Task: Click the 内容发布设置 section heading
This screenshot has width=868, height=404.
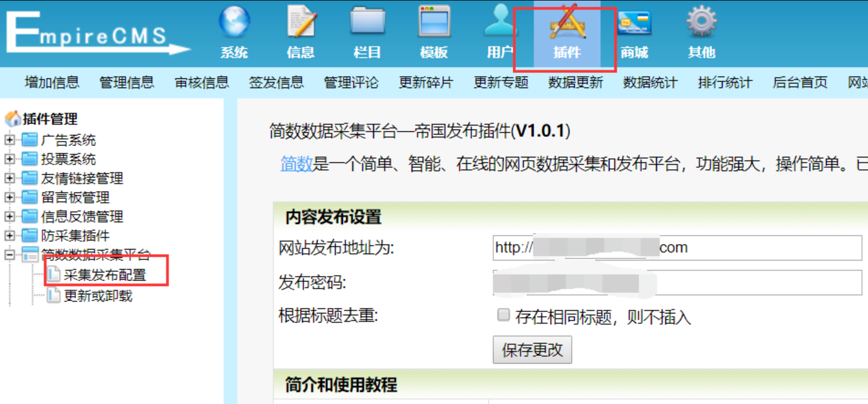Action: click(x=333, y=217)
